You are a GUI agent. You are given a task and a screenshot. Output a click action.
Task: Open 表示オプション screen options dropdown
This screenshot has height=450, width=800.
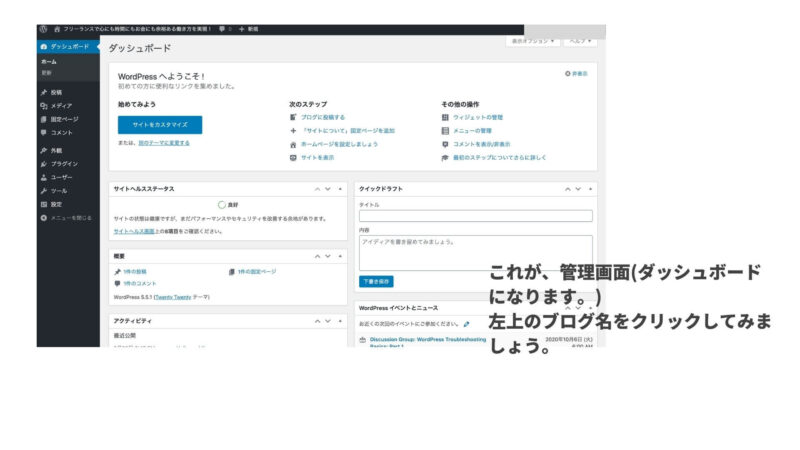tap(533, 41)
